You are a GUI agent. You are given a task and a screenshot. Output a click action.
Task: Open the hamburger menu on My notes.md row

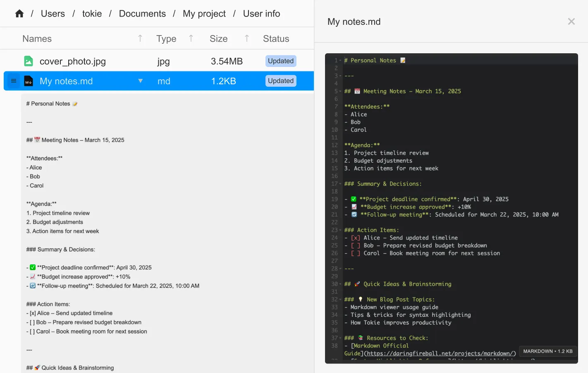tap(14, 81)
